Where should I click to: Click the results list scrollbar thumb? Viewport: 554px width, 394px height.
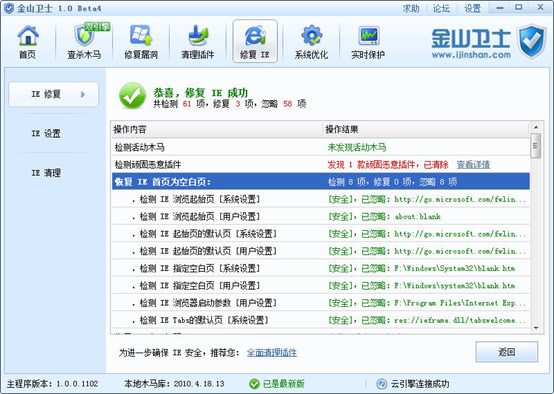(x=536, y=146)
